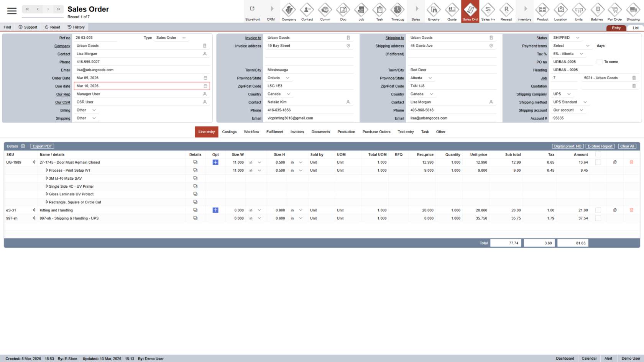Switch to the Costings tab
This screenshot has height=362, width=644.
point(229,132)
